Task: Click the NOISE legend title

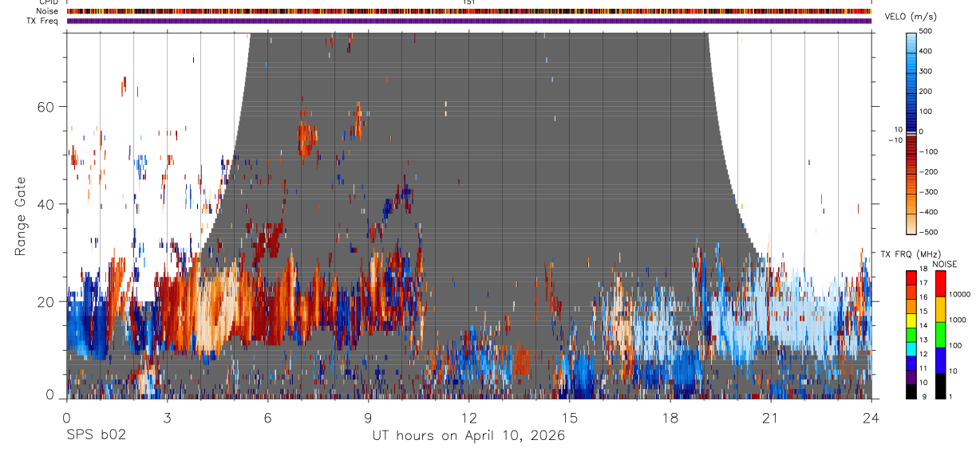Action: coord(946,264)
